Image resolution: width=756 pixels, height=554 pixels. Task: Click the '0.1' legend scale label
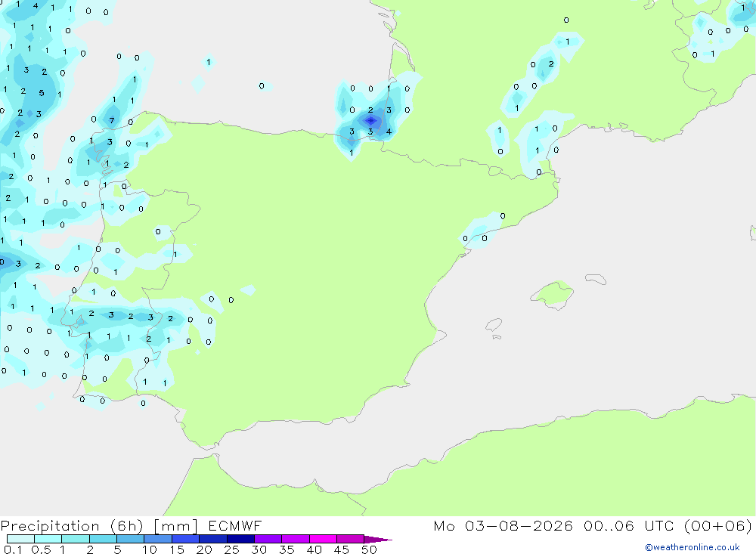tap(13, 549)
